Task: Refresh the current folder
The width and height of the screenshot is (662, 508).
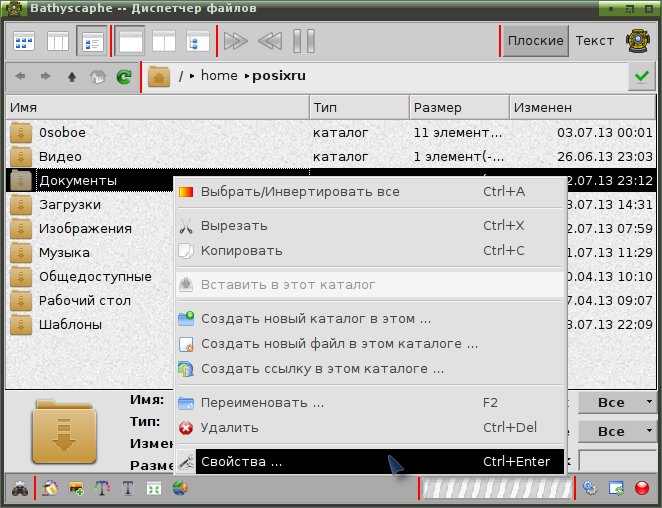Action: click(x=124, y=77)
